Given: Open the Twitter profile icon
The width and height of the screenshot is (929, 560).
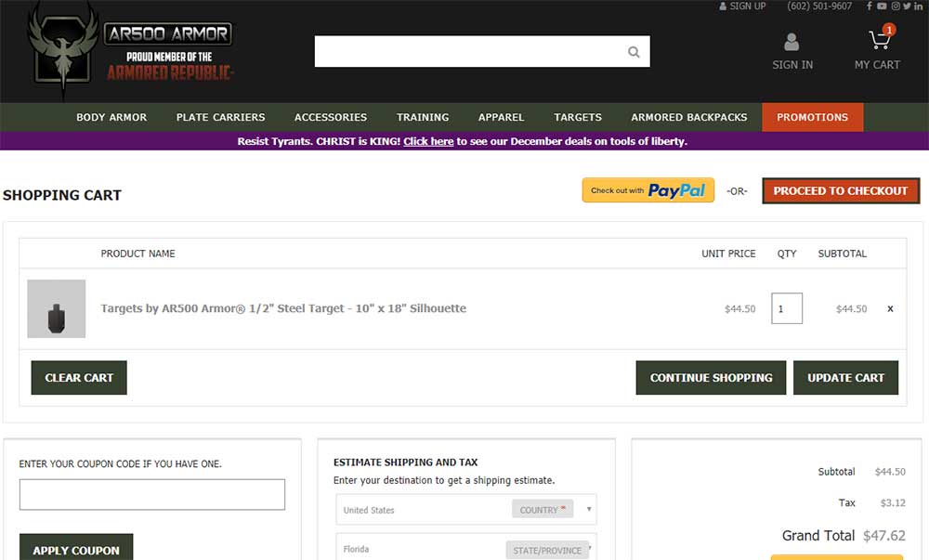Looking at the screenshot, I should tap(907, 7).
